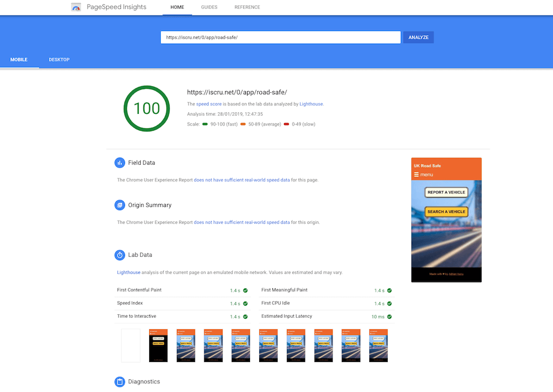Click REPORT A VEHICLE in page preview
The height and width of the screenshot is (392, 553).
coord(446,192)
